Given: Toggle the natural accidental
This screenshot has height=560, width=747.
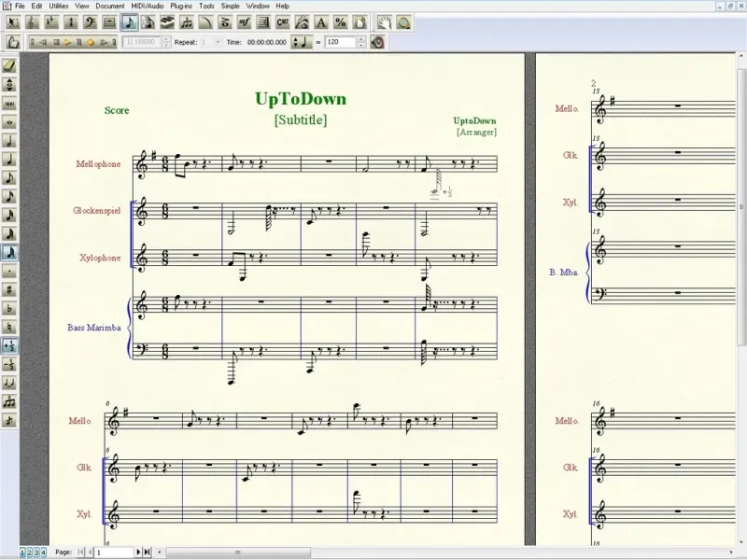Looking at the screenshot, I should 9,327.
